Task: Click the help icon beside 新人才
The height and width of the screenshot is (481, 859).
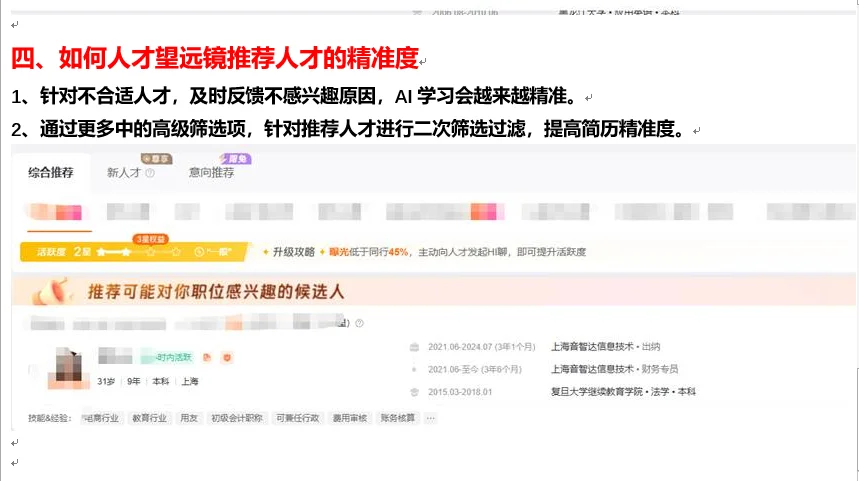Action: pyautogui.click(x=150, y=173)
